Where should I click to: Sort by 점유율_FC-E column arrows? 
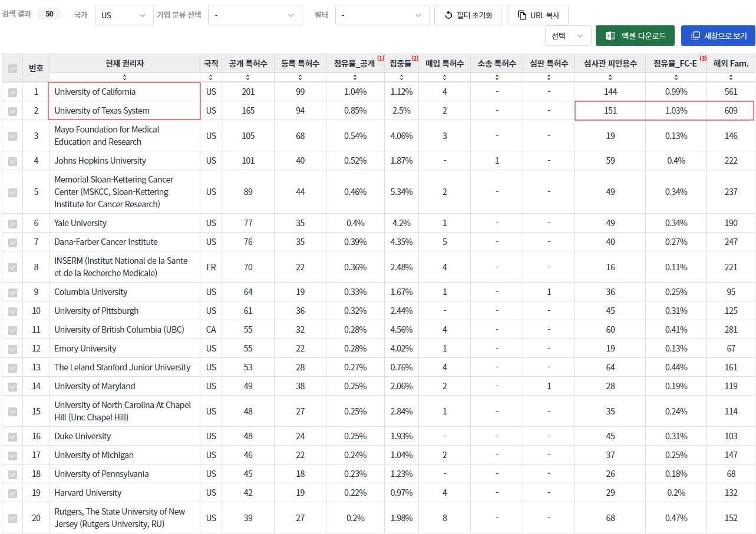tap(676, 78)
